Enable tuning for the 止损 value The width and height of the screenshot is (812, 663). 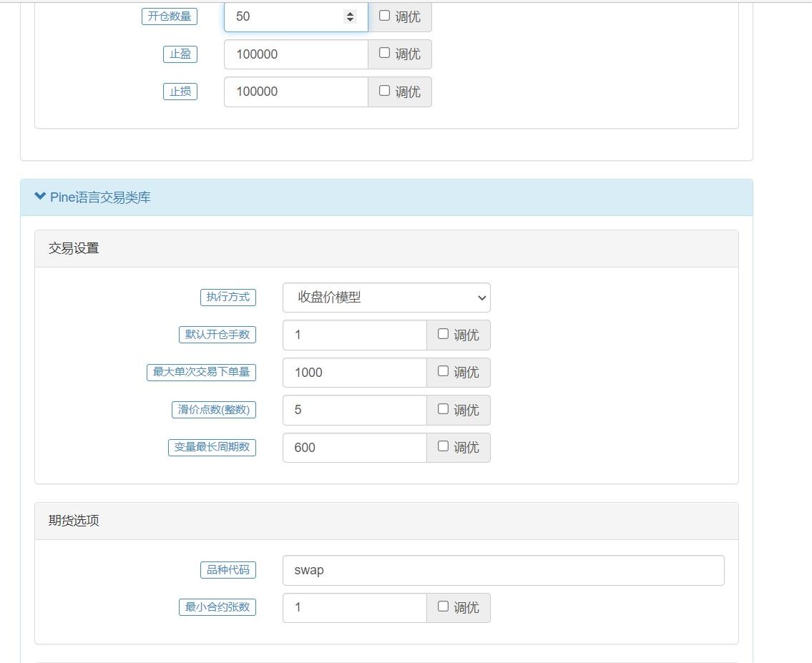[x=385, y=92]
